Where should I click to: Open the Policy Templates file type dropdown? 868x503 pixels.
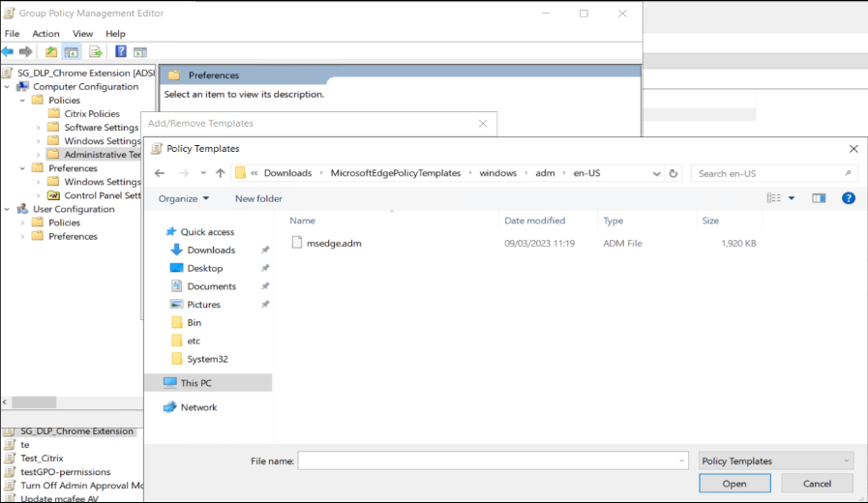point(775,461)
